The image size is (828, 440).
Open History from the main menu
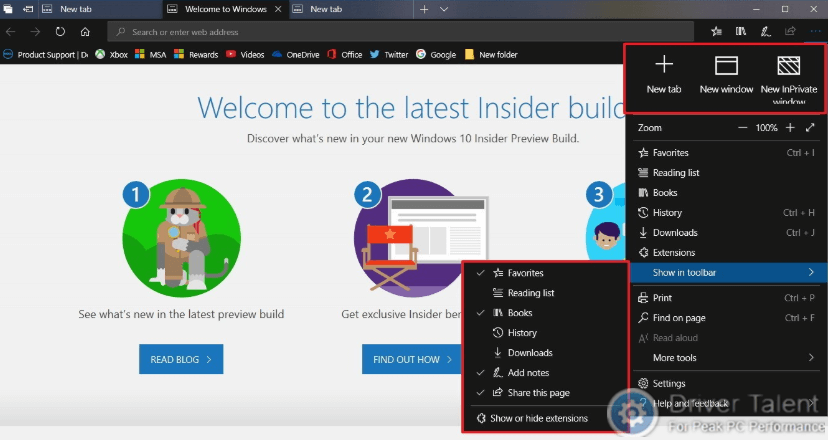click(x=726, y=213)
